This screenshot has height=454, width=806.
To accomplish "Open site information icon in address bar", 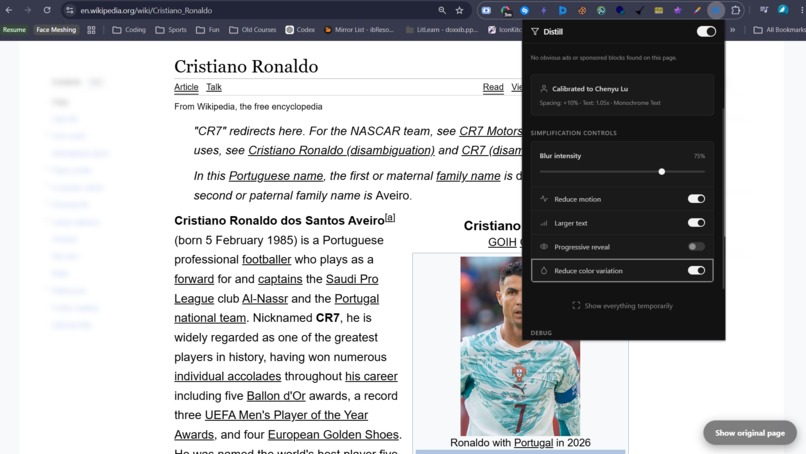I will pos(69,10).
